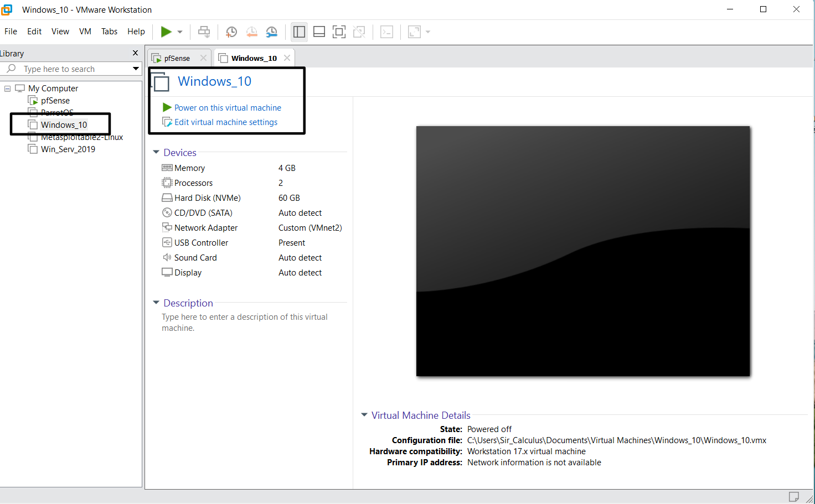Click the status bar message log icon
The image size is (815, 504).
793,496
